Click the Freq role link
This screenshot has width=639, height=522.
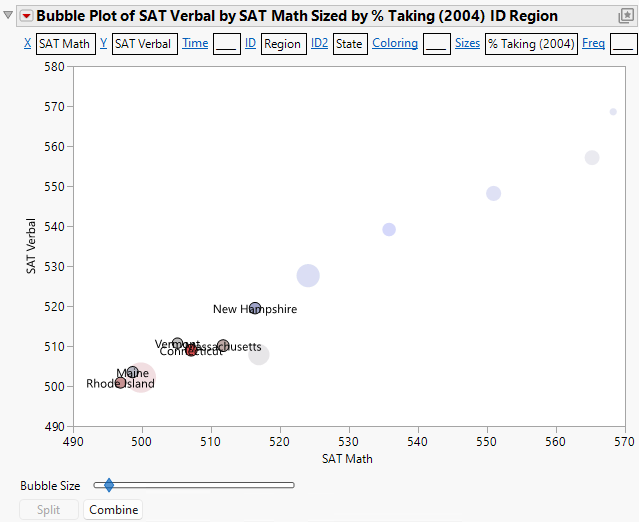(x=593, y=44)
